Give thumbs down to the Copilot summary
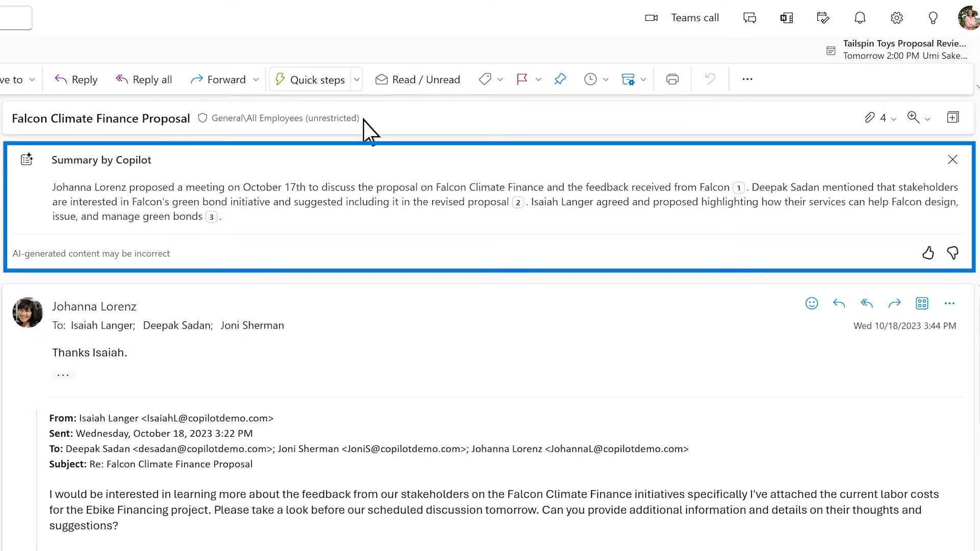 click(x=953, y=253)
